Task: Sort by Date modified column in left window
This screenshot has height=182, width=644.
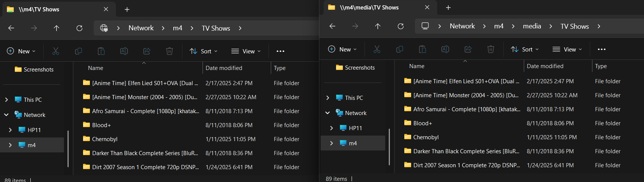Action: tap(224, 68)
